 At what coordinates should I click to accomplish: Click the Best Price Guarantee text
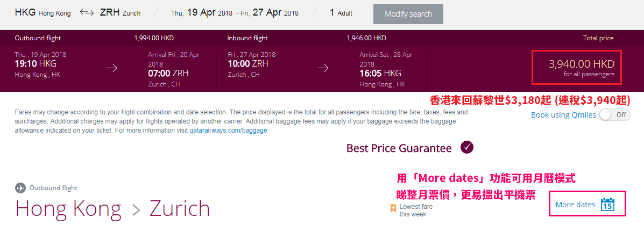click(399, 148)
